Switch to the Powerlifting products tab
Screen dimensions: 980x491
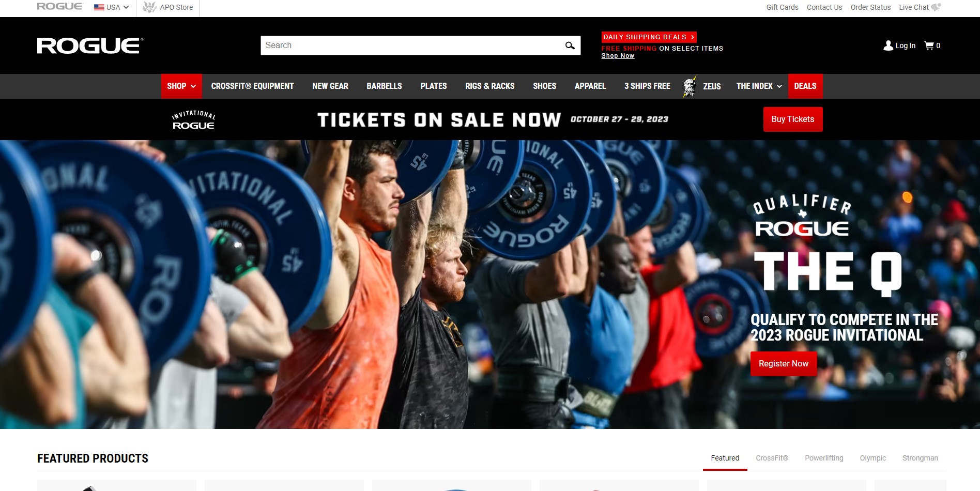tap(824, 458)
